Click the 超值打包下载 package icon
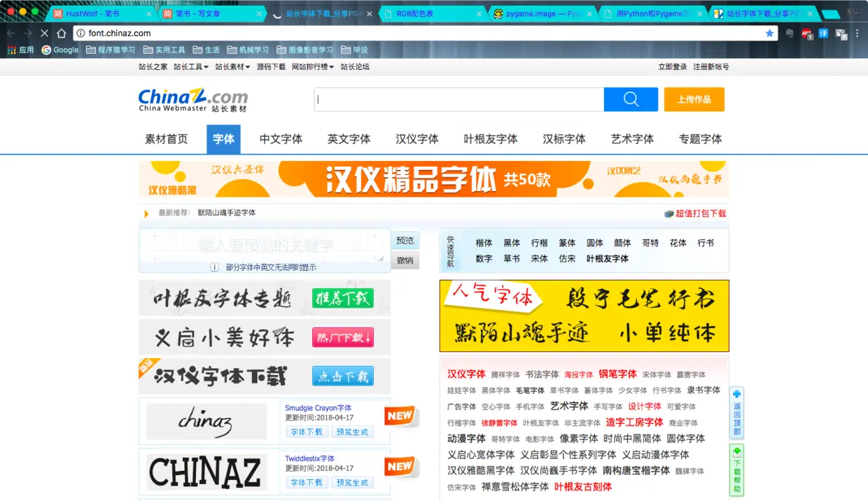Image resolution: width=868 pixels, height=501 pixels. [x=669, y=213]
